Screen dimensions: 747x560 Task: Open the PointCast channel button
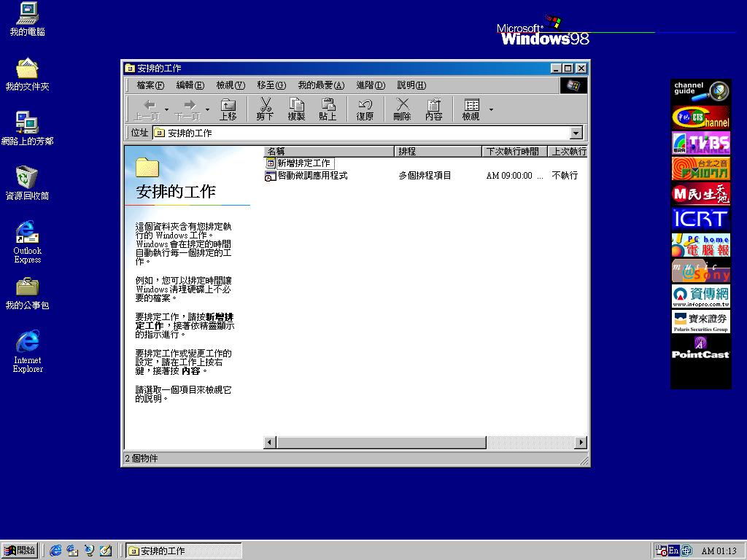701,348
